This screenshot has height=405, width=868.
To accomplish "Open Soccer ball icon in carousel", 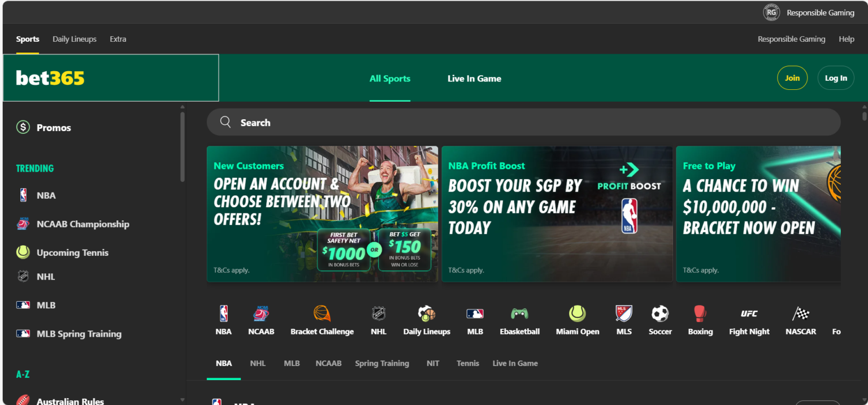I will click(660, 313).
